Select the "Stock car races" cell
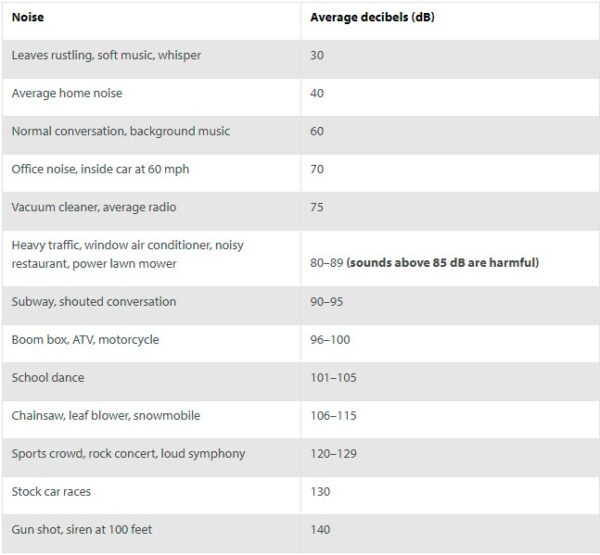The image size is (600, 555). [x=54, y=492]
